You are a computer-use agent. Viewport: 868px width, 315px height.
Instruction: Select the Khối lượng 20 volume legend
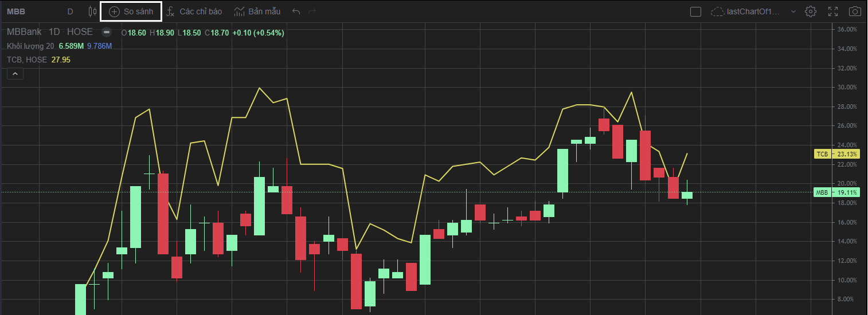(30, 46)
